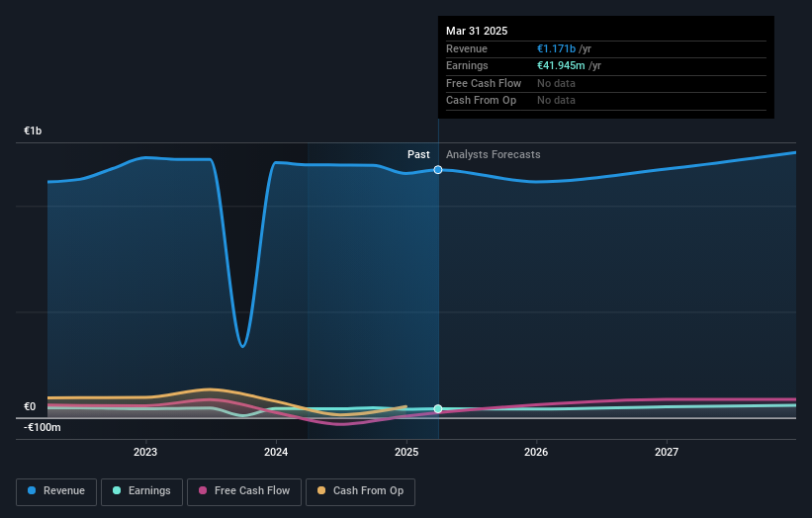
Task: Click the €0 y-axis label
Action: pos(30,406)
